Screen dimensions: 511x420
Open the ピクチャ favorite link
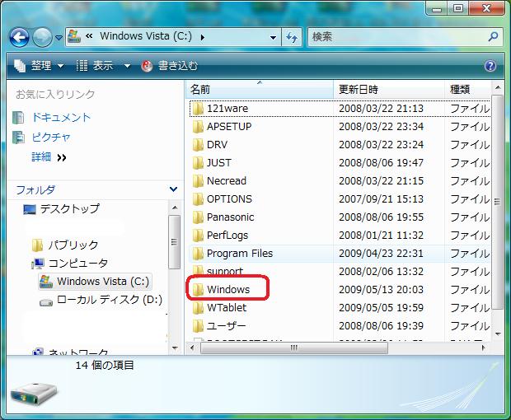tap(51, 138)
